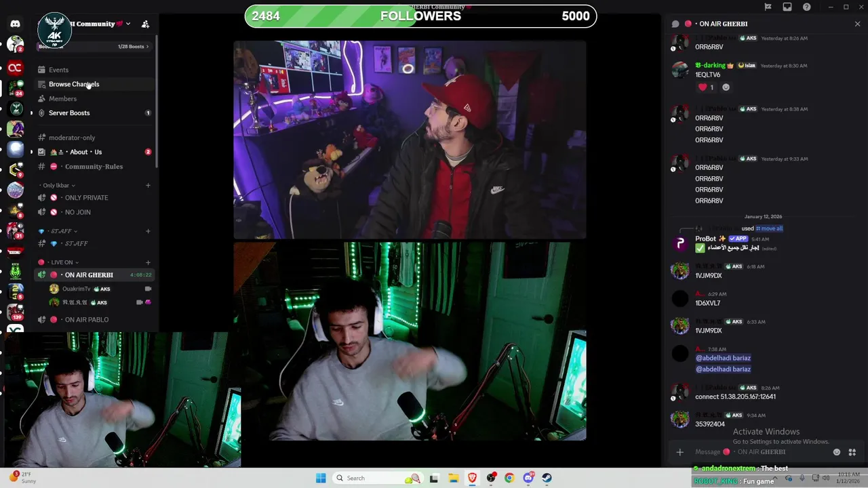Image resolution: width=868 pixels, height=488 pixels.
Task: Open server icon with 24 badge
Action: [15, 88]
